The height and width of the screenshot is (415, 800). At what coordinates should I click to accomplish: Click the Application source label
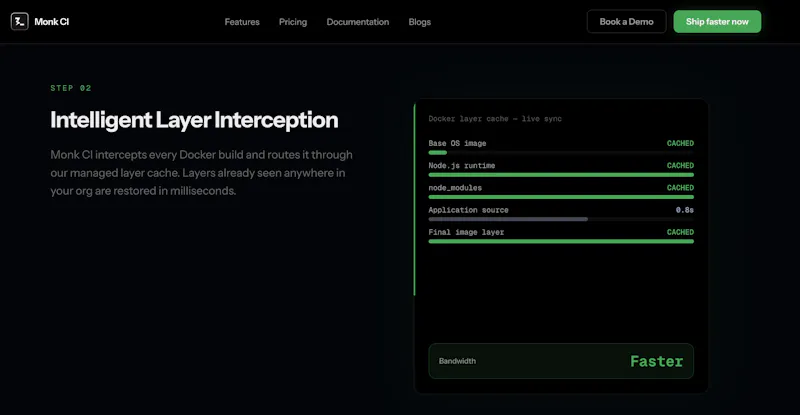pos(468,210)
